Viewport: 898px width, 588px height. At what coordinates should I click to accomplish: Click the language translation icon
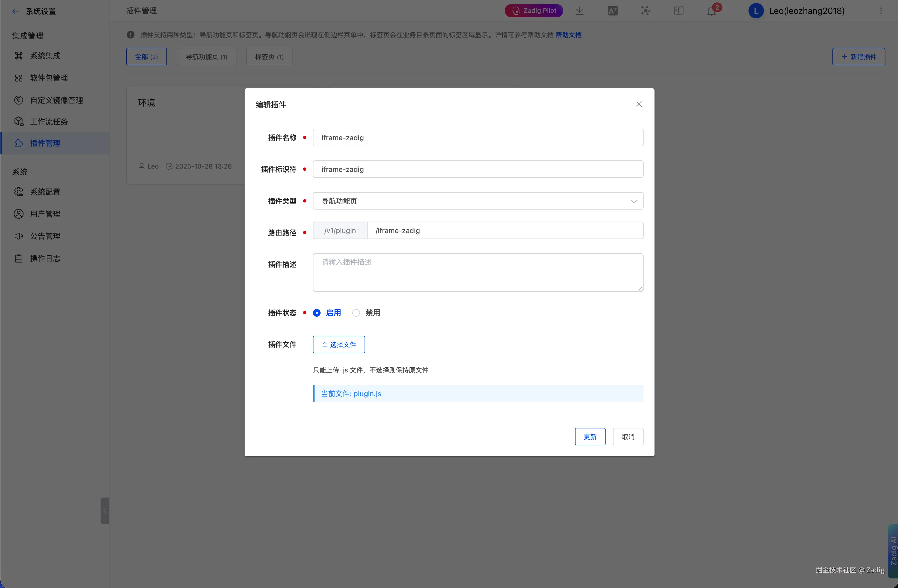pos(613,11)
